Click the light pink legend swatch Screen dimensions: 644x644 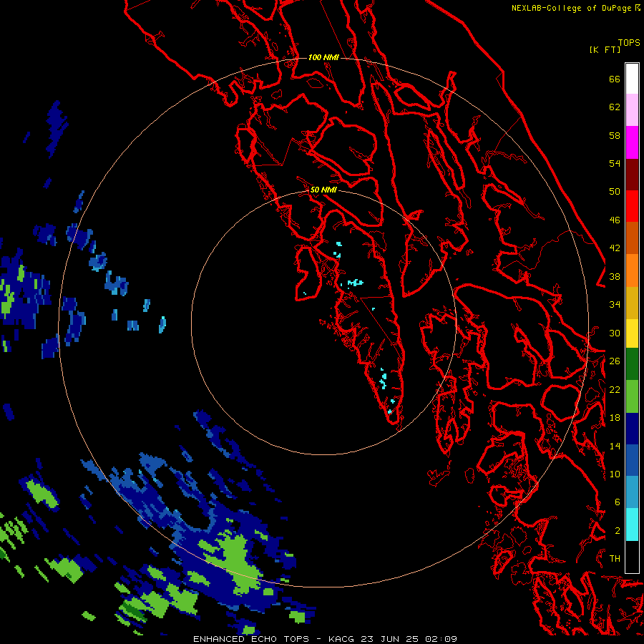click(x=632, y=110)
